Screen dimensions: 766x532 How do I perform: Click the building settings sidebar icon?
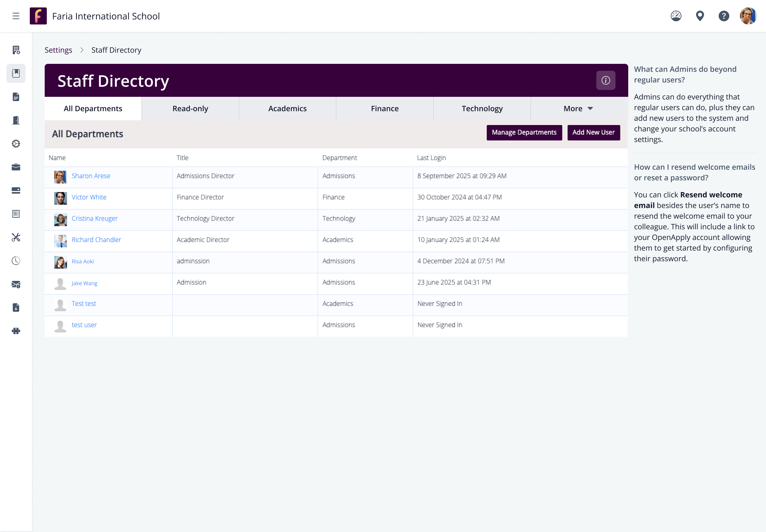click(16, 50)
